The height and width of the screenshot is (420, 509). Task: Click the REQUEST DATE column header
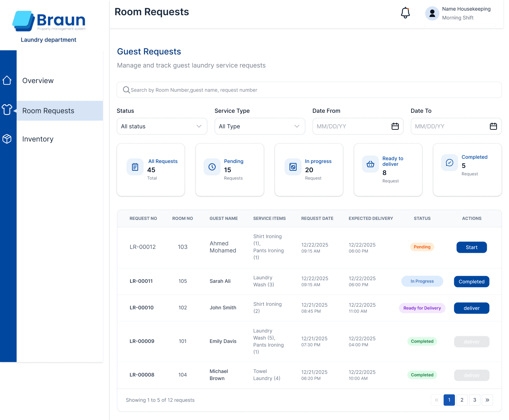317,218
